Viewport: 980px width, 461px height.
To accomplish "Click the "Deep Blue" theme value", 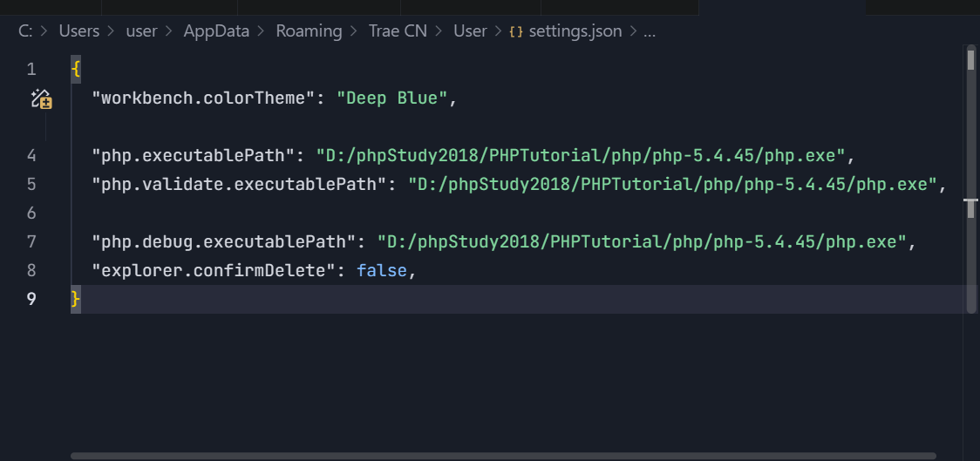I will click(391, 98).
